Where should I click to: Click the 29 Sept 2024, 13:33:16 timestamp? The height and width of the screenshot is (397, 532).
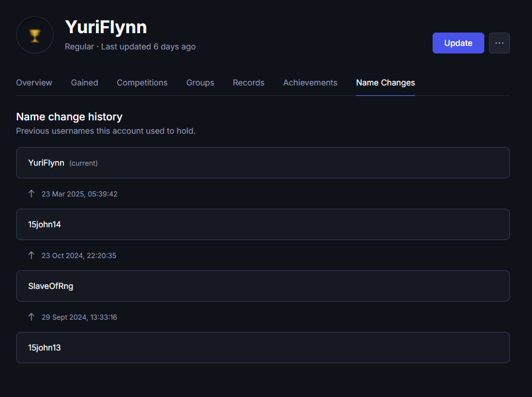(x=80, y=317)
